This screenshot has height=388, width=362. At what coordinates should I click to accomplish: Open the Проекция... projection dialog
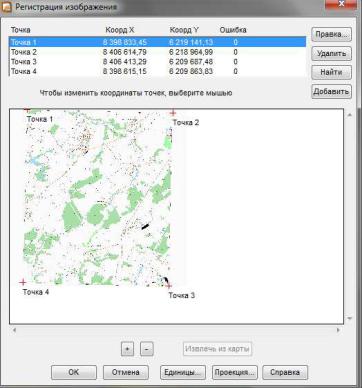point(235,372)
